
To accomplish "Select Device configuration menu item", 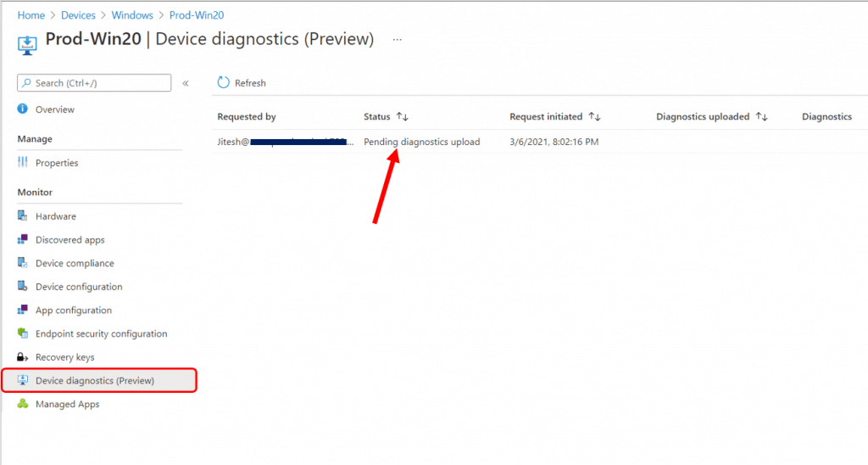I will point(79,287).
